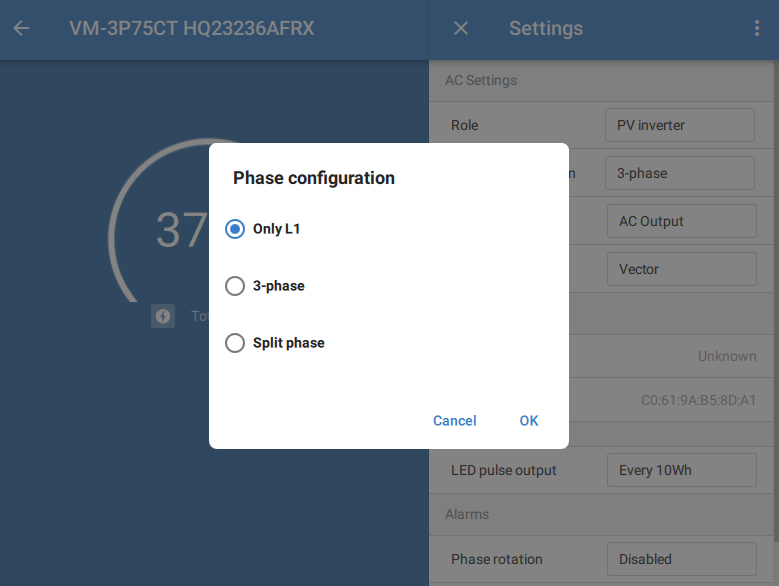The width and height of the screenshot is (779, 586).
Task: Open Phase rotation Disabled dropdown
Action: [x=681, y=559]
